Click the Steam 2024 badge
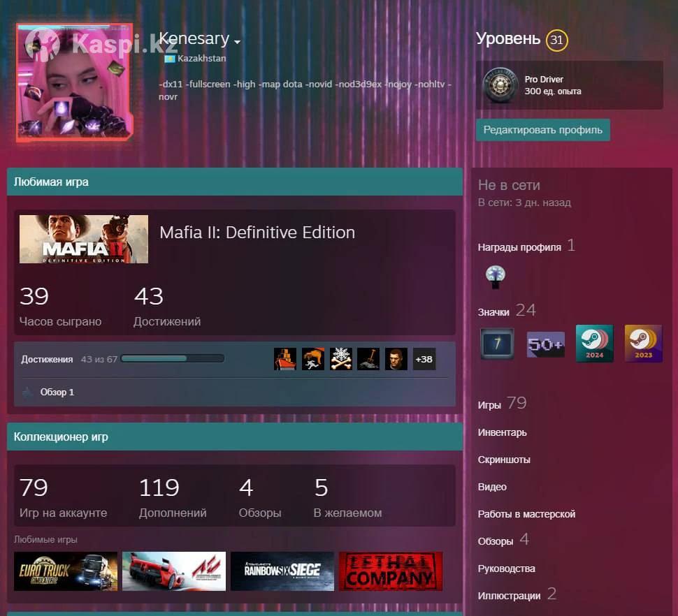 click(595, 344)
